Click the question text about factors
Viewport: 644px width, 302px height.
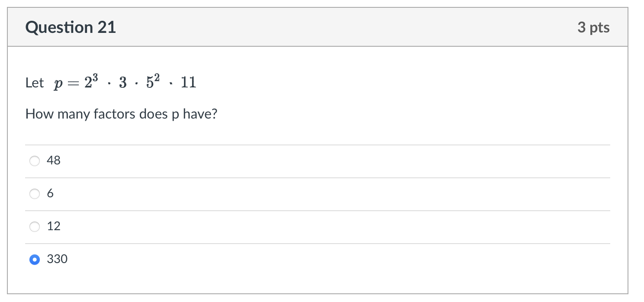pos(121,114)
